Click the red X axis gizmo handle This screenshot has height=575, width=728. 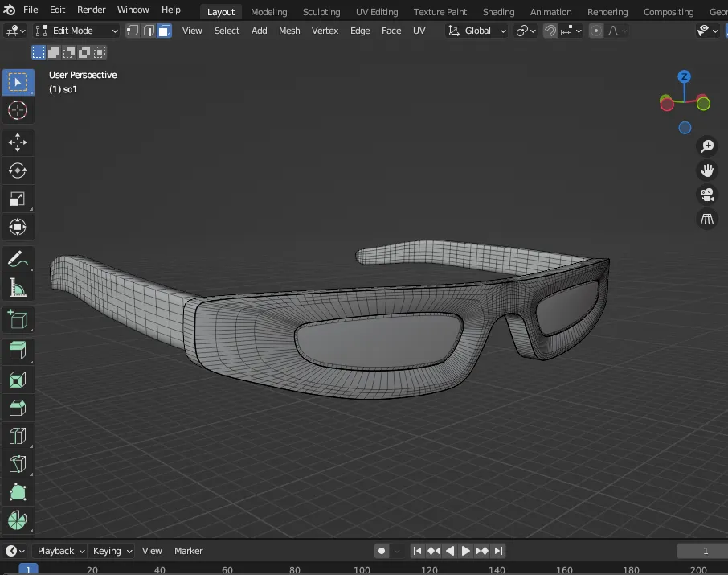(667, 104)
